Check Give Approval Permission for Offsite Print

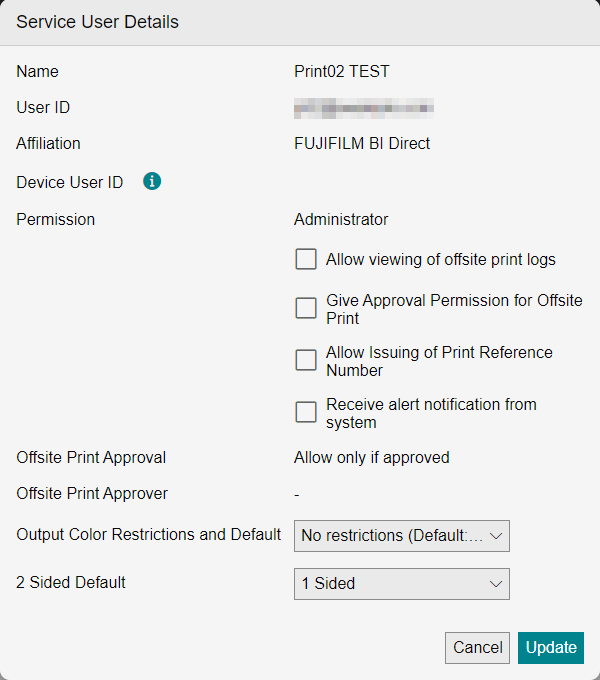coord(306,308)
